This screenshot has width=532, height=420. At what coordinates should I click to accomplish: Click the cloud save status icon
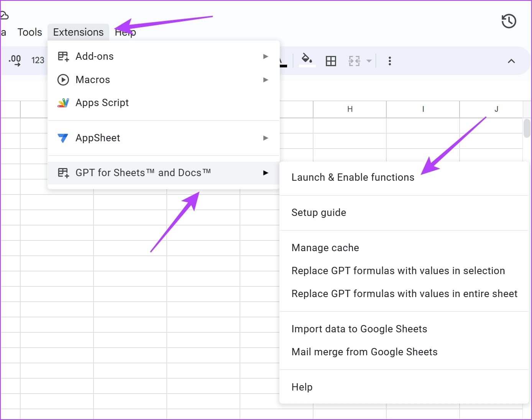pos(4,16)
